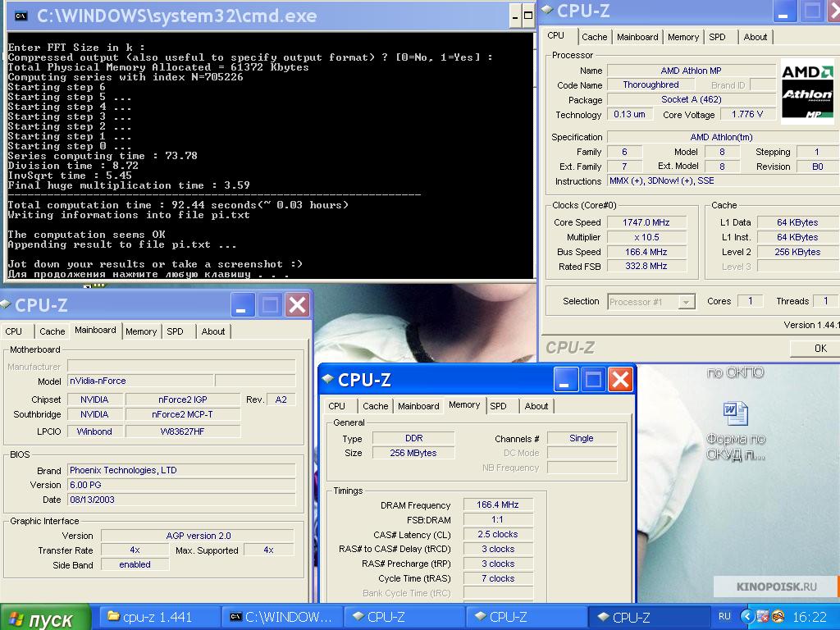The width and height of the screenshot is (840, 630).
Task: Click the Package field Socket A (462)
Action: (691, 99)
